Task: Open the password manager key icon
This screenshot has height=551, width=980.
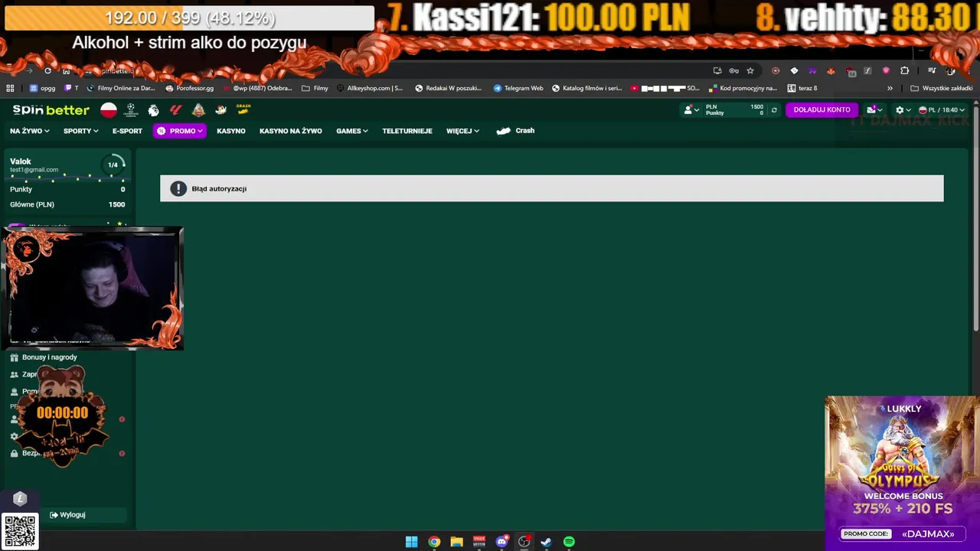Action: (x=733, y=70)
